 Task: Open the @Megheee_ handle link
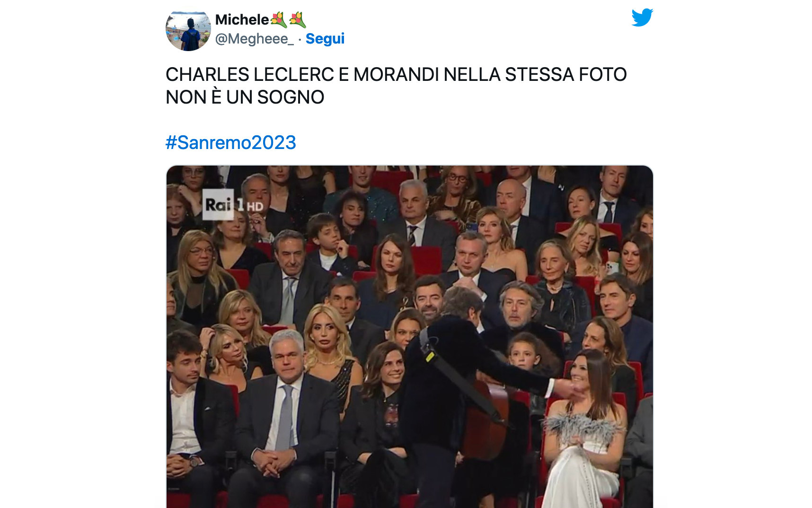255,39
